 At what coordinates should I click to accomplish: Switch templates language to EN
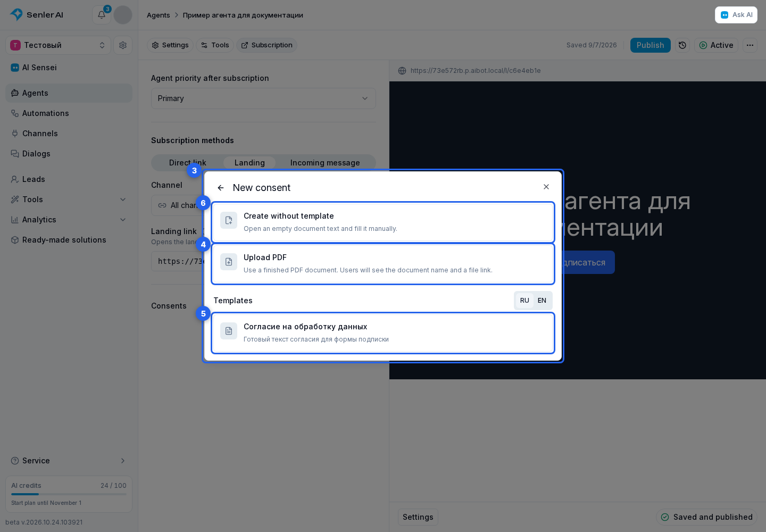pos(542,301)
